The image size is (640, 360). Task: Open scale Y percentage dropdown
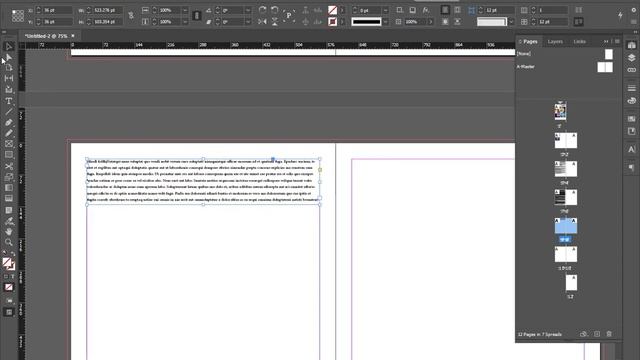click(185, 22)
